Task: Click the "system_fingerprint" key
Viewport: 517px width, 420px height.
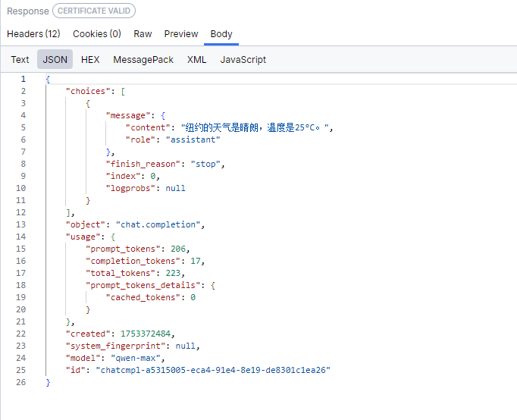Action: point(115,346)
